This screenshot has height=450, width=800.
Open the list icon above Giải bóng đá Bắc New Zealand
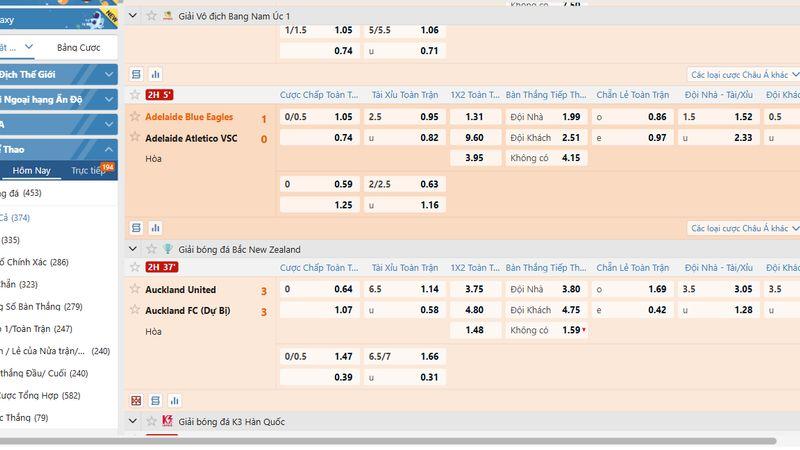(x=136, y=228)
